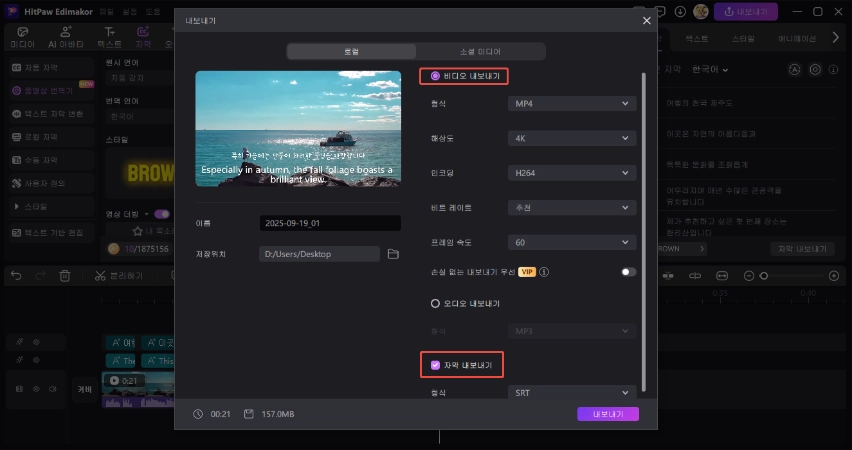852x450 pixels.
Task: Select the 오디오 내보내기 radio button
Action: pos(435,303)
